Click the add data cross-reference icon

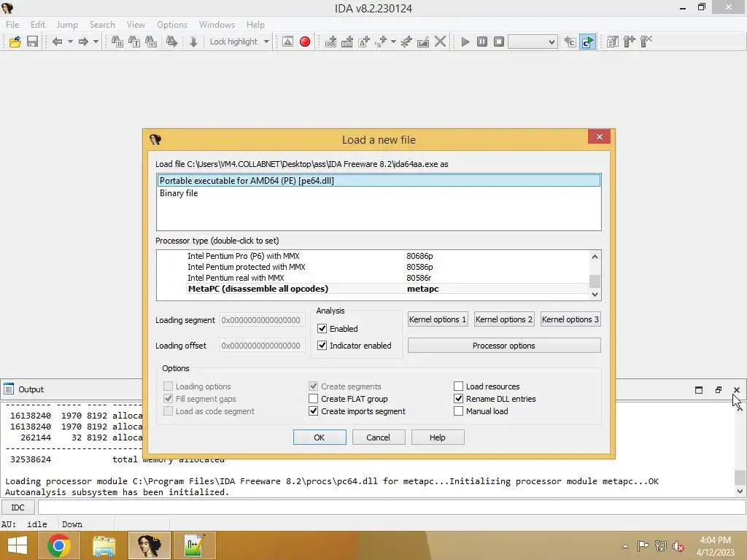coord(347,42)
